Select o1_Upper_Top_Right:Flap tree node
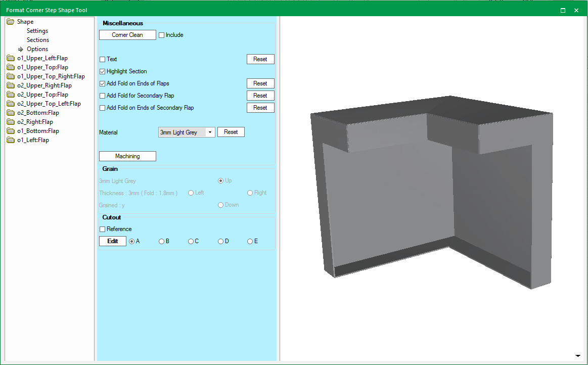The height and width of the screenshot is (365, 588). coord(51,76)
